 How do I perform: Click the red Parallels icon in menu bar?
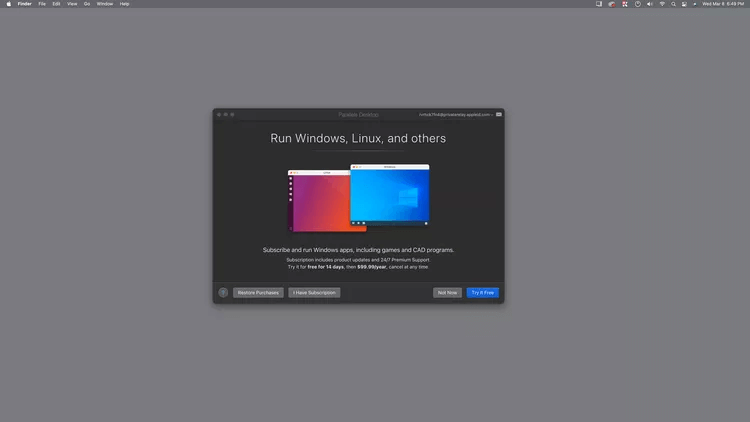click(625, 4)
